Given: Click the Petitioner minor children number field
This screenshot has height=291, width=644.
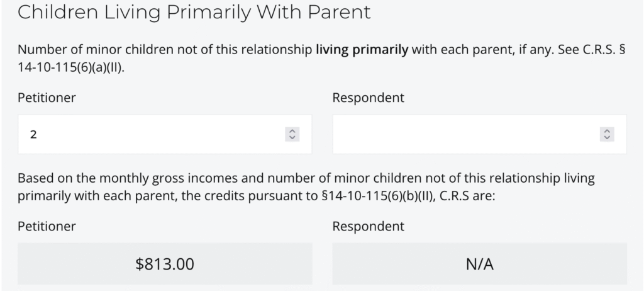Looking at the screenshot, I should (x=151, y=134).
